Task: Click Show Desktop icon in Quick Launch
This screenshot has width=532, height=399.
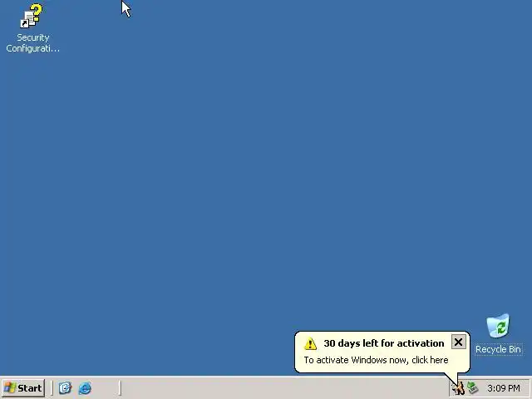Action: pos(65,387)
